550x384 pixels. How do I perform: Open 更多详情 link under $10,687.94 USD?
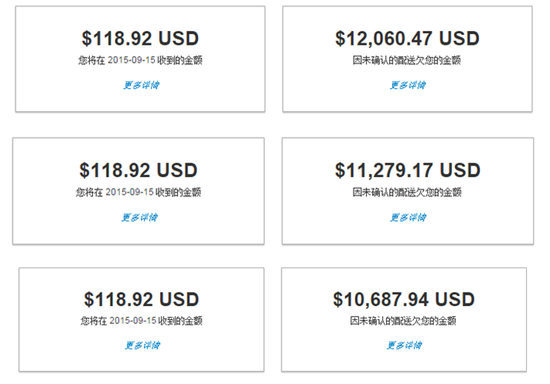click(x=404, y=345)
